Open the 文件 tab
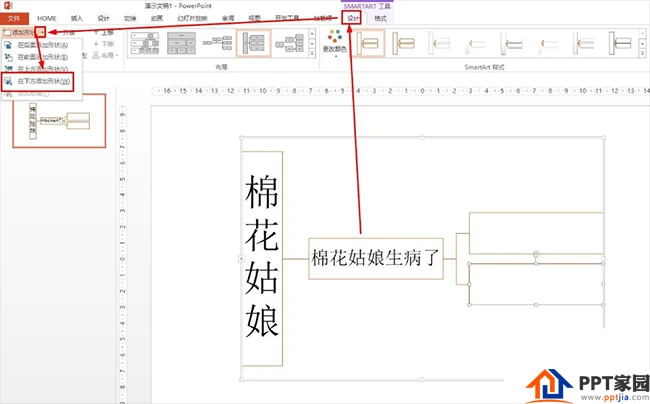The width and height of the screenshot is (650, 404). pos(14,19)
